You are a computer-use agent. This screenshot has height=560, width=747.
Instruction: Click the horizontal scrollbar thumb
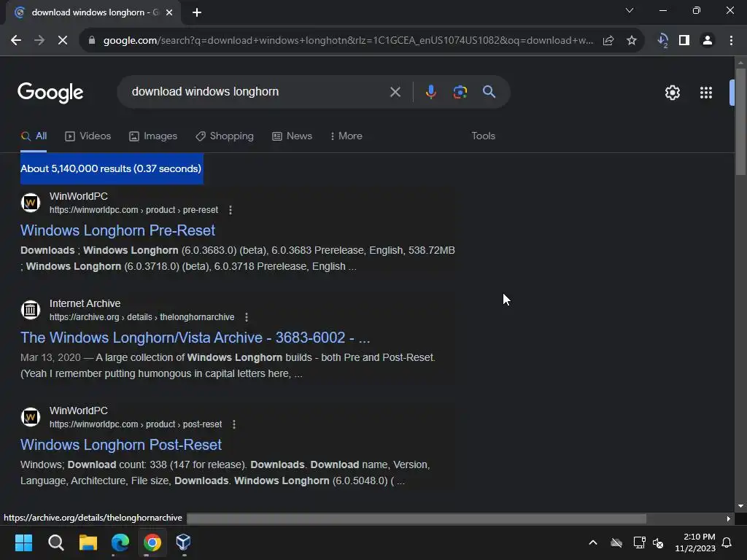(x=417, y=518)
